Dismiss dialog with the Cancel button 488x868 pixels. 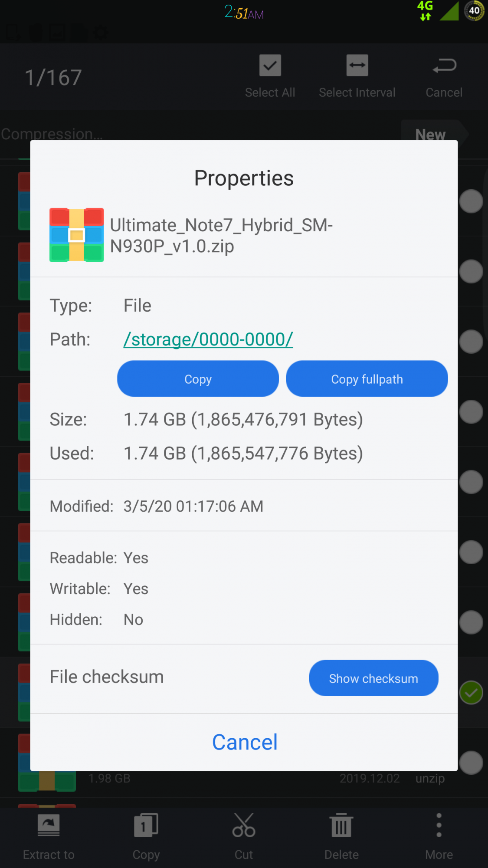click(245, 742)
